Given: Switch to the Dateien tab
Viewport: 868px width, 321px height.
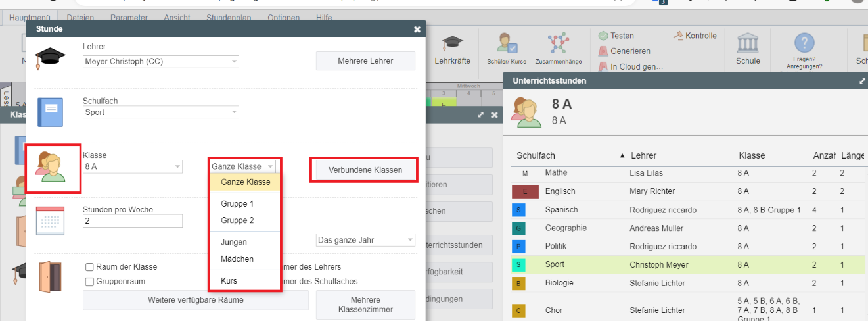Looking at the screenshot, I should [x=80, y=18].
